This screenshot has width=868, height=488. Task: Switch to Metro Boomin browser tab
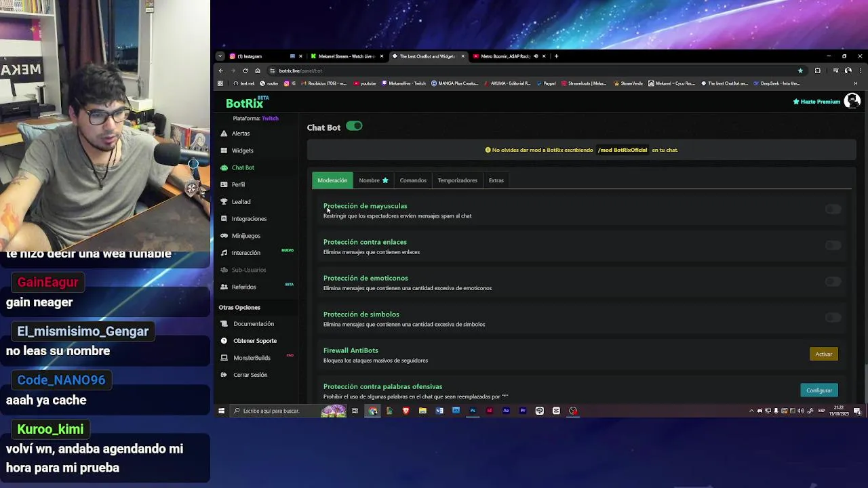point(509,56)
